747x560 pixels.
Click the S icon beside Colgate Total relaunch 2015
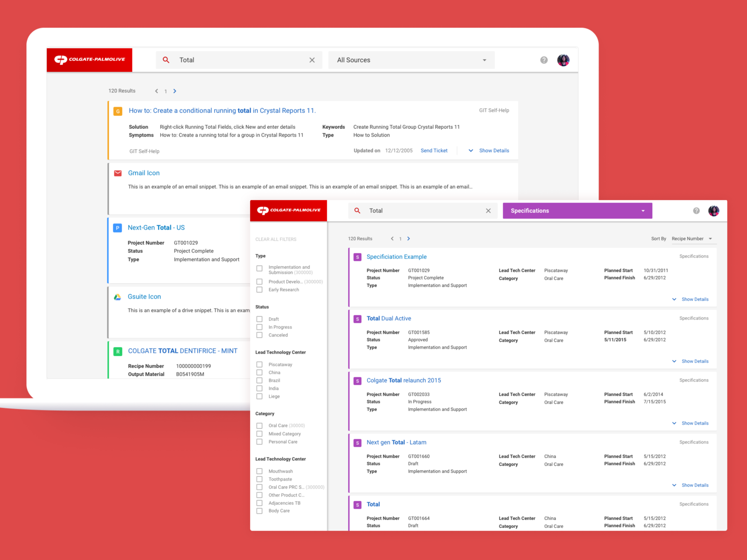pyautogui.click(x=358, y=381)
